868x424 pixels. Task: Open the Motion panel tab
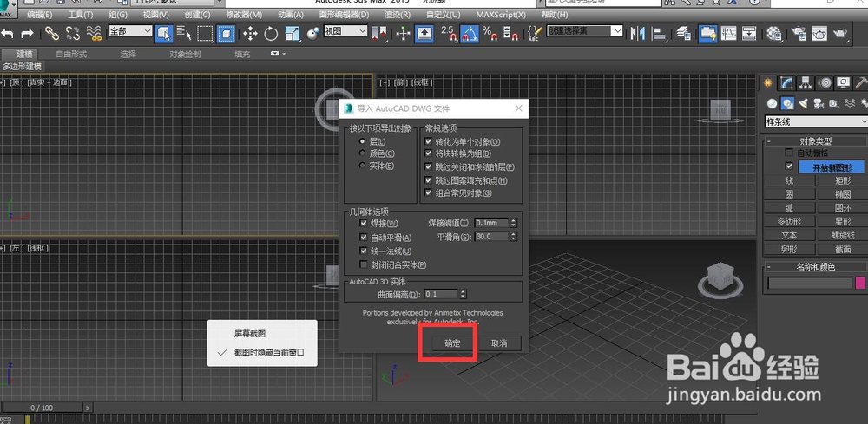[825, 83]
